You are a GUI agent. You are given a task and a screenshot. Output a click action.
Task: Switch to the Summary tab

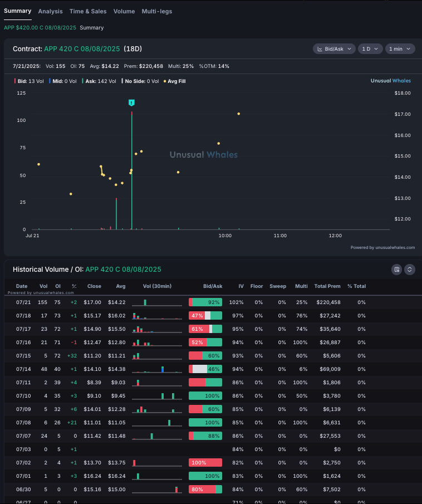click(17, 11)
